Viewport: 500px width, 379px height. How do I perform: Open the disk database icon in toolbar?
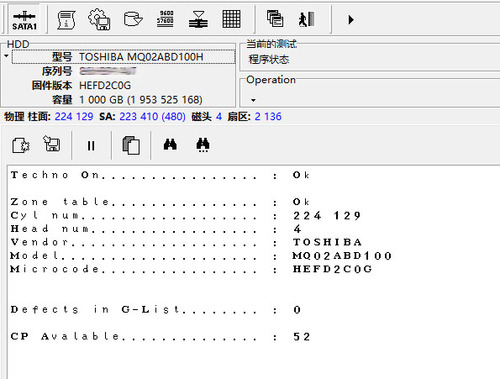coord(133,19)
